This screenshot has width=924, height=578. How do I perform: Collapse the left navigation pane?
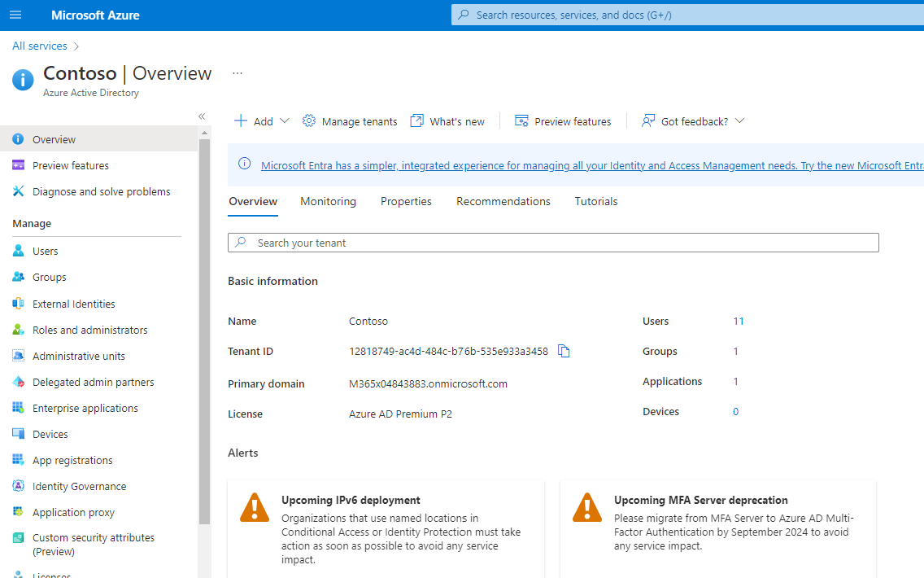click(x=202, y=116)
